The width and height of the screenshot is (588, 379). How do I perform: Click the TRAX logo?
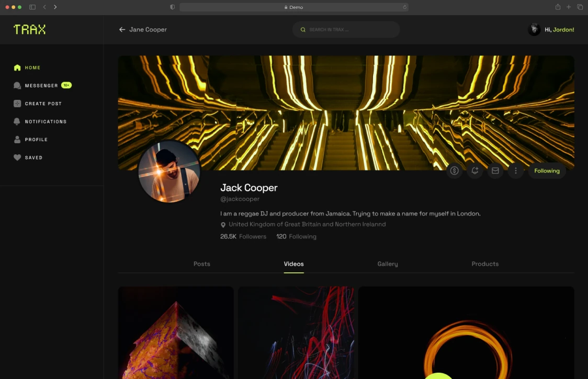pyautogui.click(x=30, y=29)
